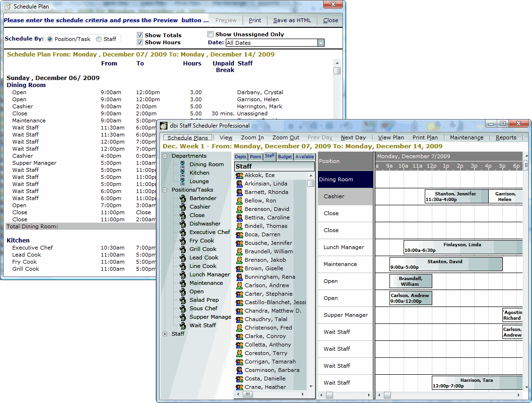Select the Dishwasher position icon
This screenshot has height=403, width=532.
tap(183, 224)
